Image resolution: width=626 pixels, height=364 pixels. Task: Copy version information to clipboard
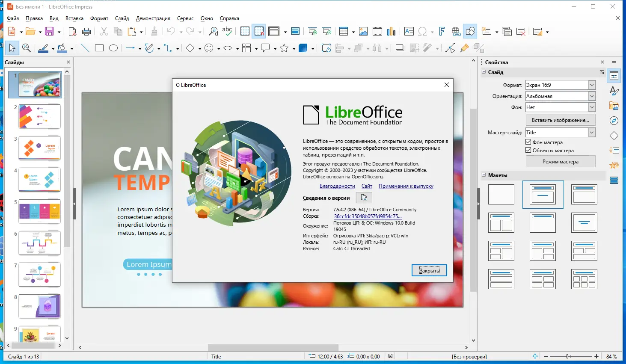364,198
